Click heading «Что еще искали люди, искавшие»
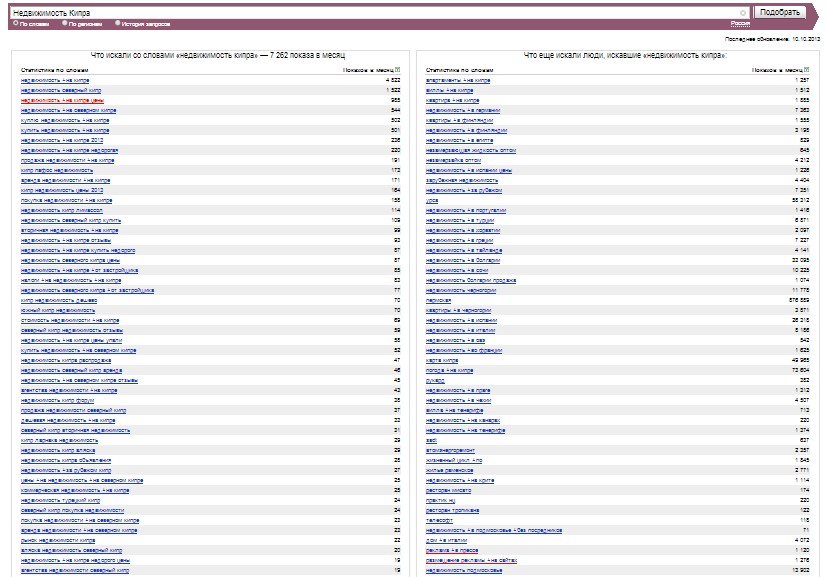Screen dimensions: 826x577 click(625, 55)
